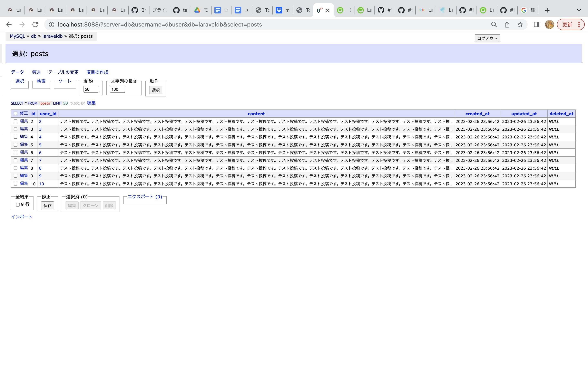Open the side panel icon
588x367 pixels.
536,24
